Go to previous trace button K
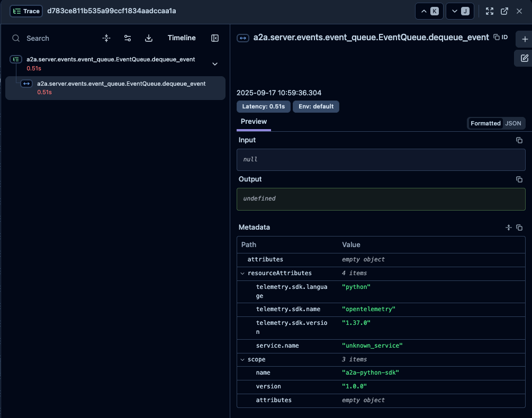Viewport: 532px width, 418px height. (x=429, y=11)
